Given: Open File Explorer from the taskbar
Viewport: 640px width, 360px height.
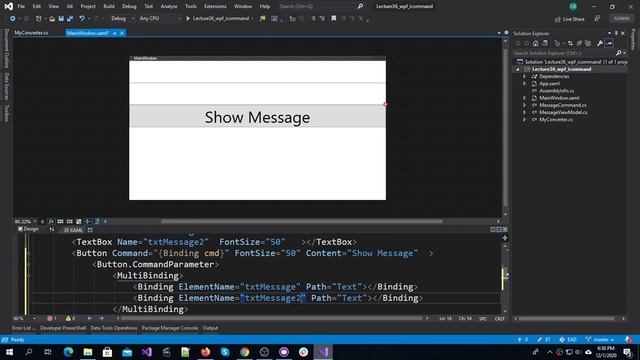Looking at the screenshot, I should [88, 352].
